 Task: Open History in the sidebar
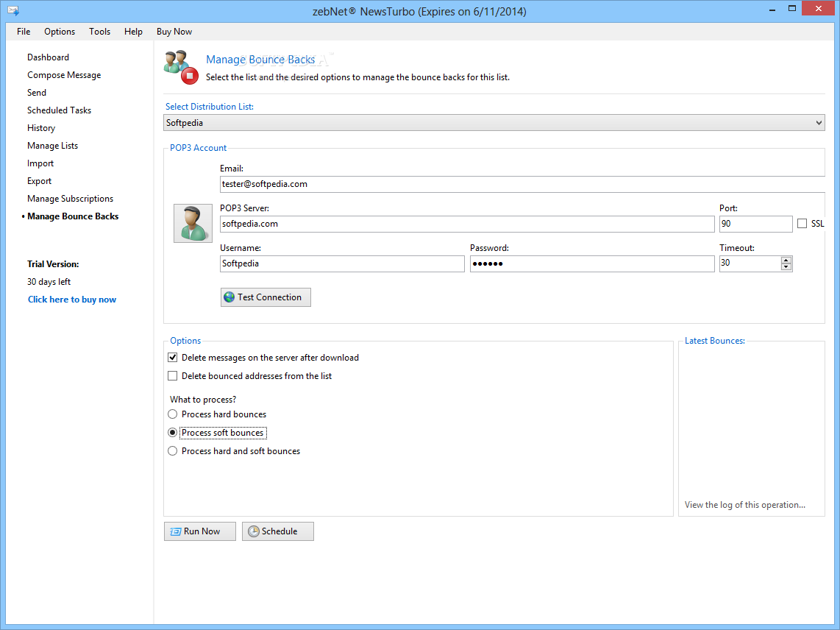tap(41, 128)
